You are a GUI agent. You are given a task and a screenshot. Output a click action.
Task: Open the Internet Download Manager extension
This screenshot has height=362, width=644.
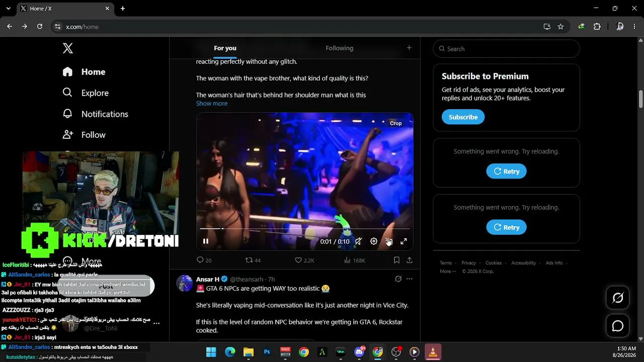582,27
